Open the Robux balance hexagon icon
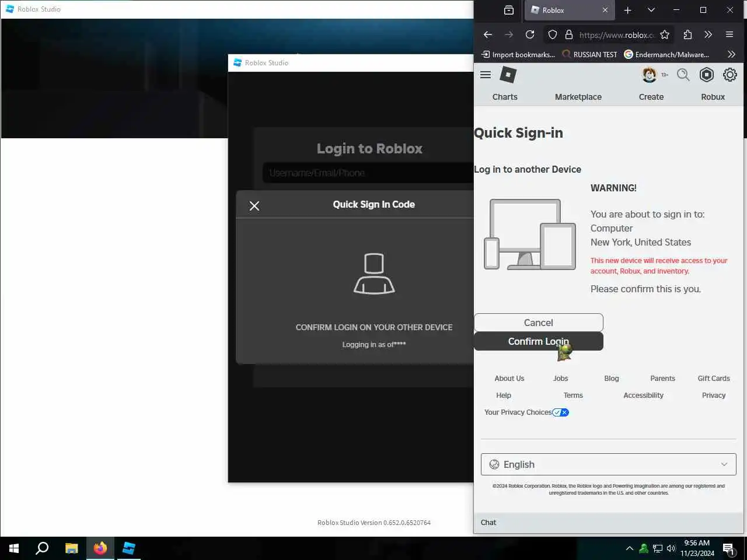 [707, 75]
